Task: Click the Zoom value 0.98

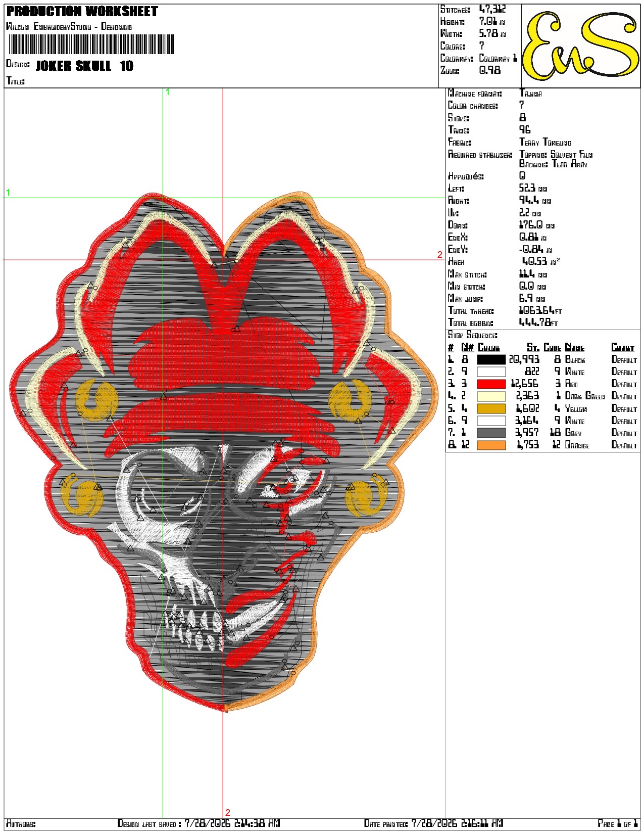Action: click(x=490, y=70)
